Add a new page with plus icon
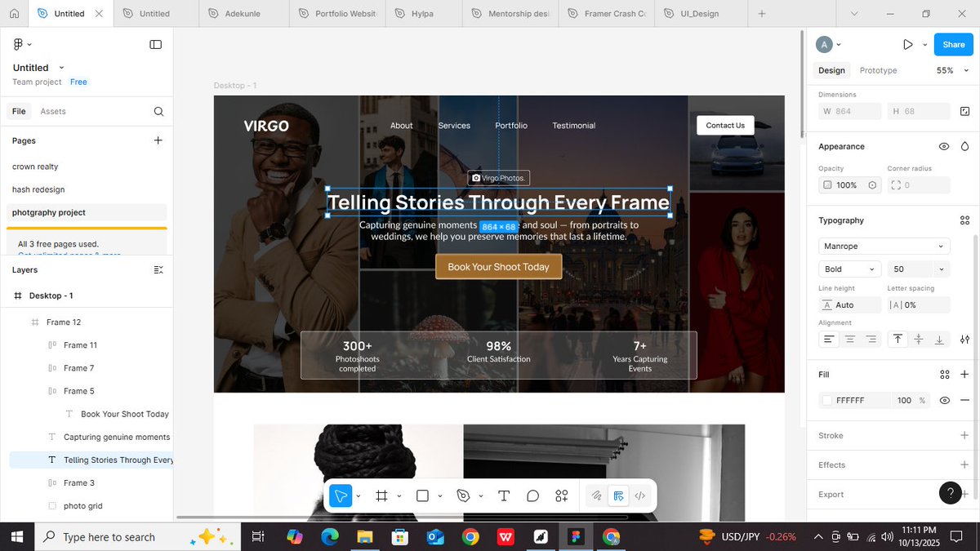 coord(158,140)
